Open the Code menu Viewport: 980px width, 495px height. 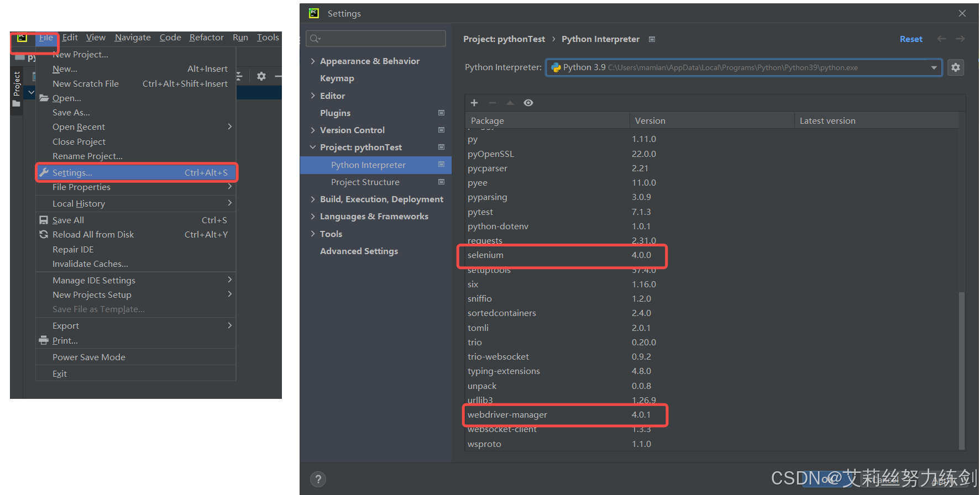(170, 38)
